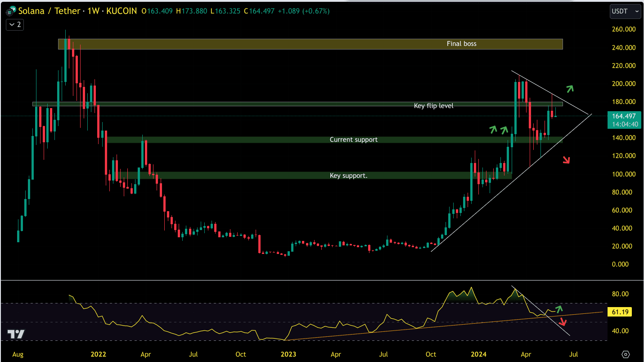Click the close value C164.497
Viewport: 644px width, 362px height.
click(x=259, y=11)
